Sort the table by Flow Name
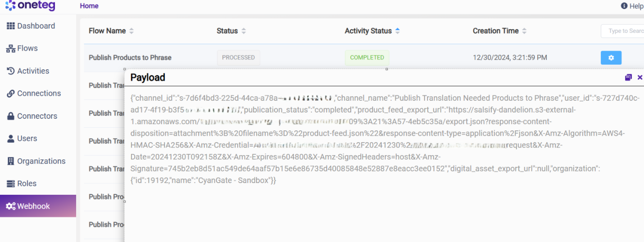 pos(132,31)
